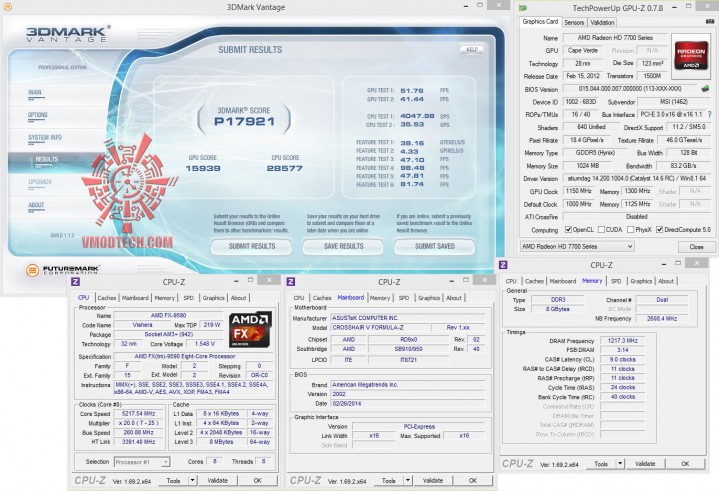This screenshot has width=719, height=491.
Task: Open SYSTEM INFO in 3DMark sidebar
Action: tap(45, 138)
